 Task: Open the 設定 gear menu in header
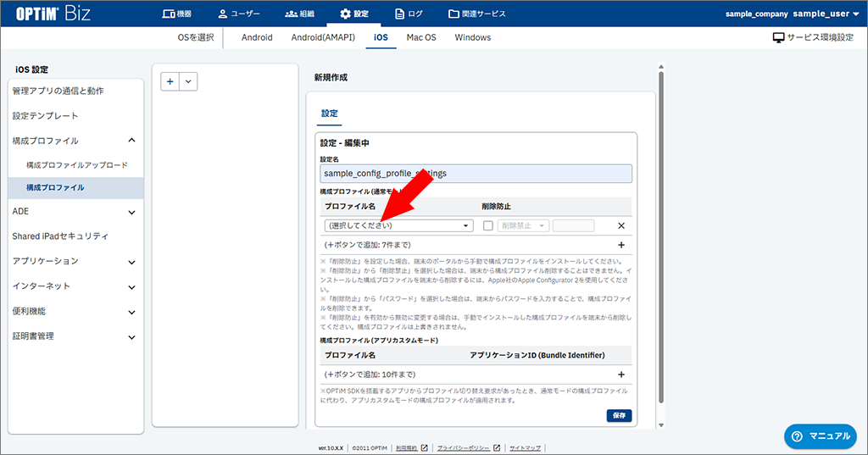pos(353,14)
